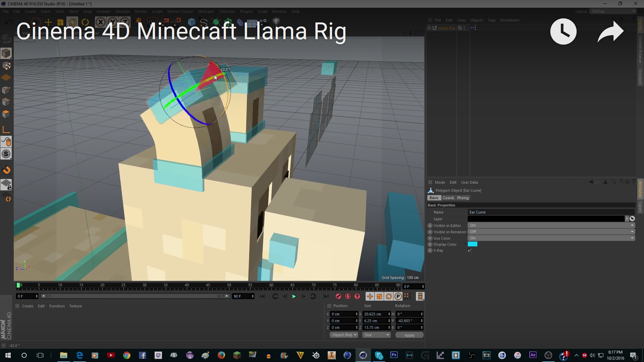The image size is (644, 362).
Task: Select the Llama Rig object
Action: pyautogui.click(x=446, y=28)
